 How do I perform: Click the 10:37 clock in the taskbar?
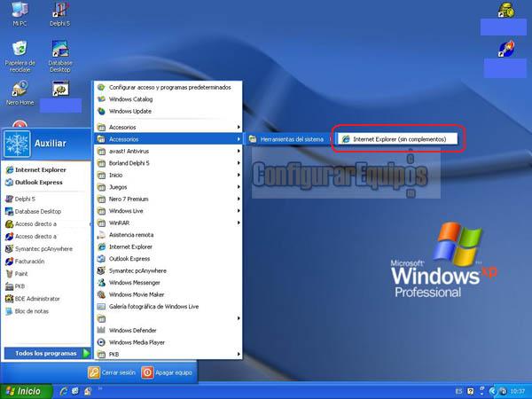click(518, 392)
